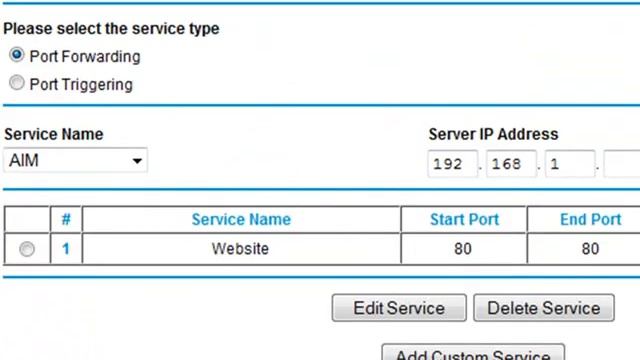Select the Port Forwarding radio button

click(17, 55)
